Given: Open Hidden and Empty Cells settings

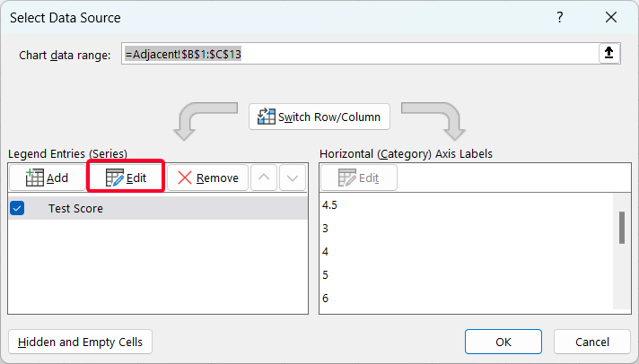Looking at the screenshot, I should pyautogui.click(x=81, y=342).
